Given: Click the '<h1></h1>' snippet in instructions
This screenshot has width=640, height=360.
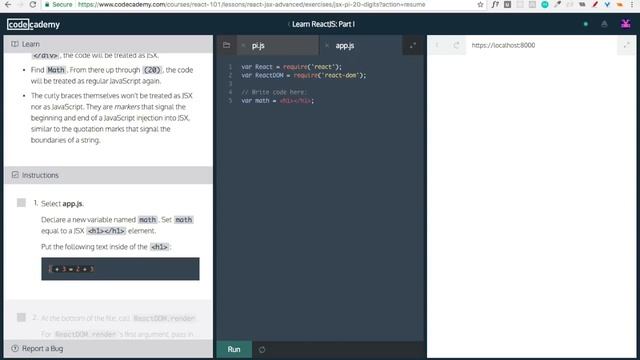Looking at the screenshot, I should pos(106,231).
